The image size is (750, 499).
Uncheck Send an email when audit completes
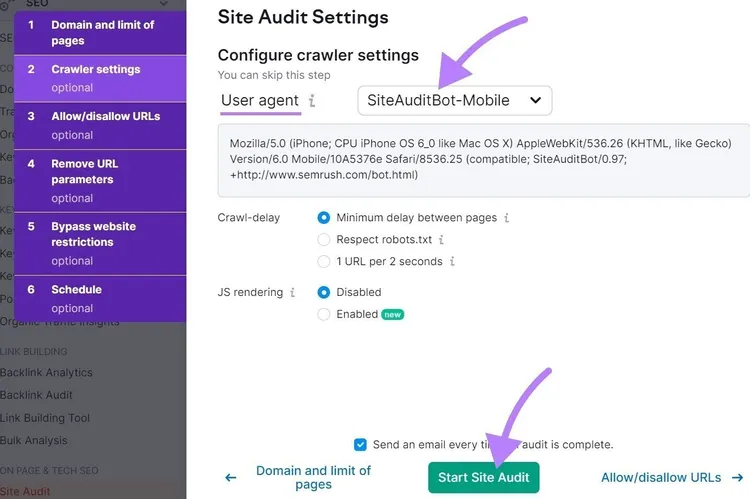click(x=360, y=444)
